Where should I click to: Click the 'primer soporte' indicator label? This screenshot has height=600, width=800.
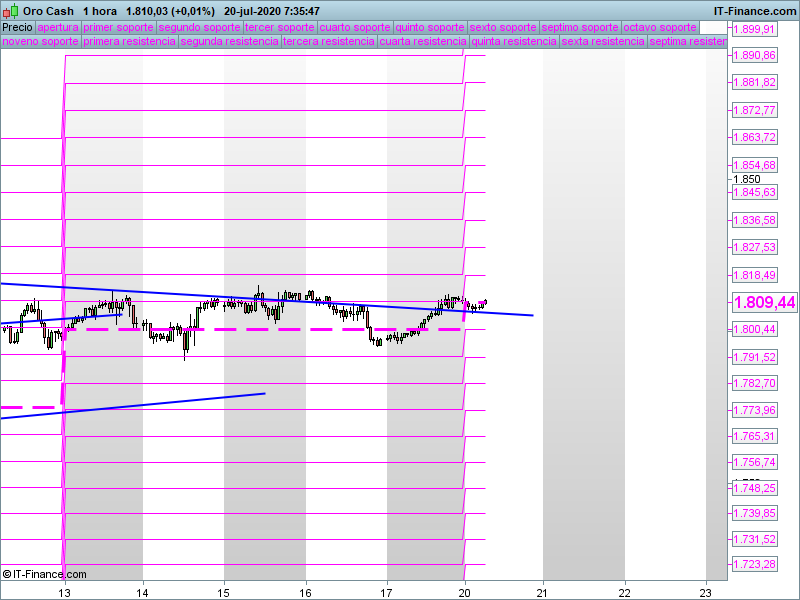coord(118,27)
